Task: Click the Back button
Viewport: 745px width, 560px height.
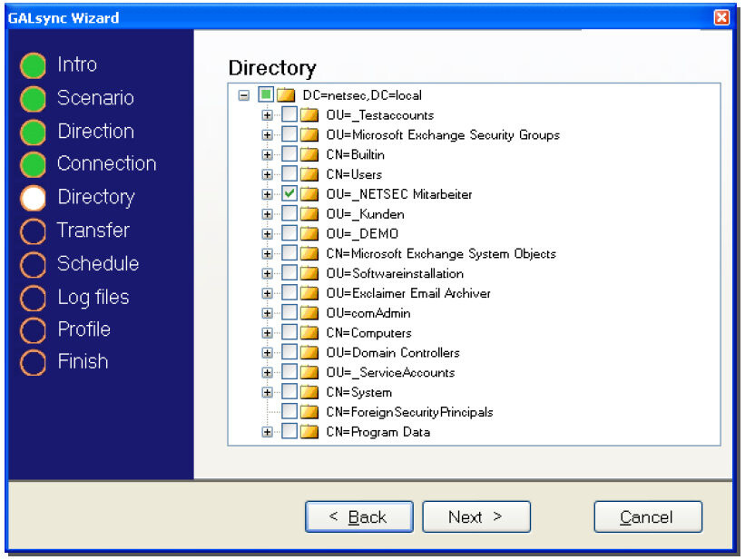Action: coord(359,516)
